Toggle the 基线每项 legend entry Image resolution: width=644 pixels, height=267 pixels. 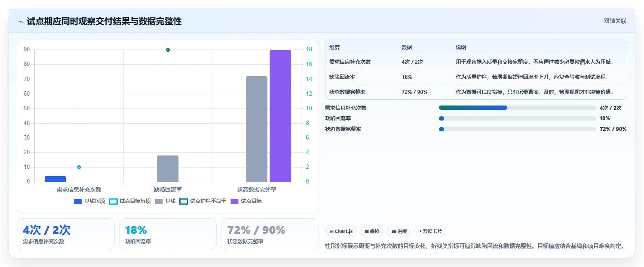[x=90, y=201]
